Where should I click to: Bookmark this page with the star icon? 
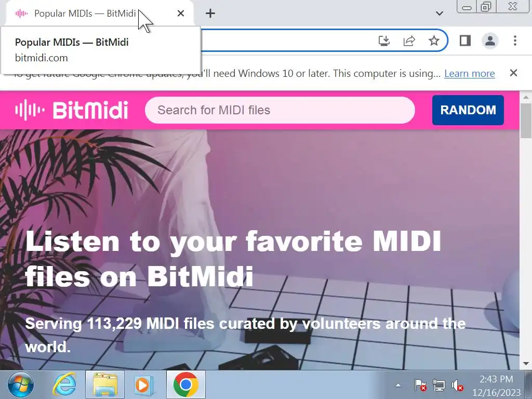[x=434, y=41]
